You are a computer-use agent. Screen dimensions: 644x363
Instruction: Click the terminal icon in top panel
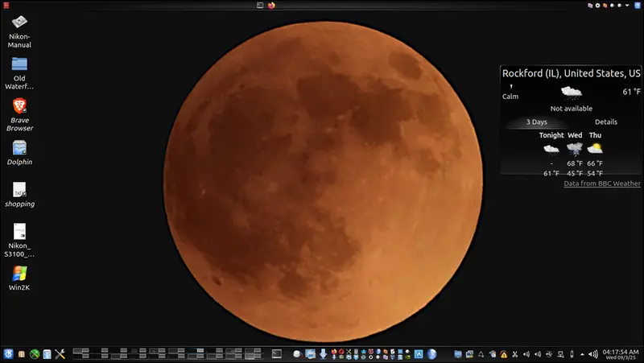tap(260, 6)
